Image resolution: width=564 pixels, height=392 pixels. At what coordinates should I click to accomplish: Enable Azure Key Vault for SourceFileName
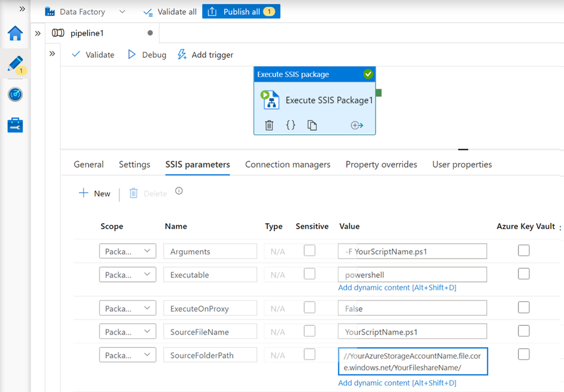(x=524, y=331)
